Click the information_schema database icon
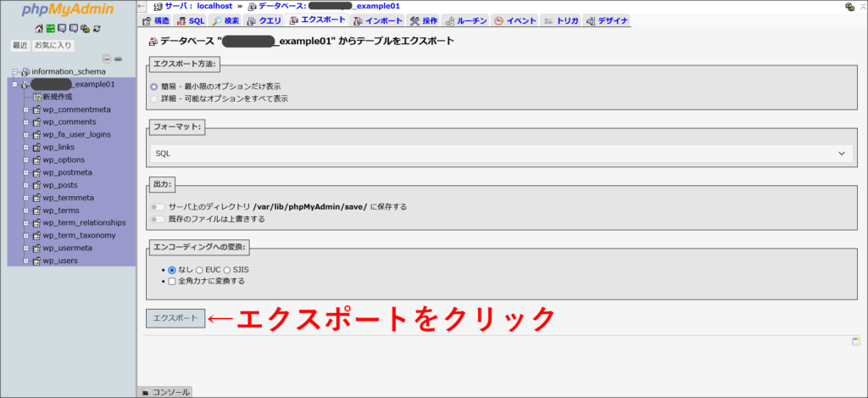This screenshot has width=868, height=398. [26, 72]
